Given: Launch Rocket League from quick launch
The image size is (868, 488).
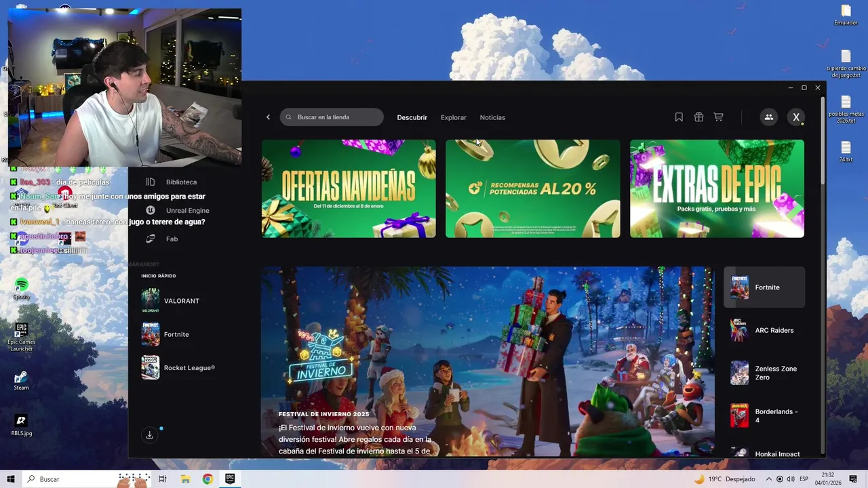Looking at the screenshot, I should 178,368.
